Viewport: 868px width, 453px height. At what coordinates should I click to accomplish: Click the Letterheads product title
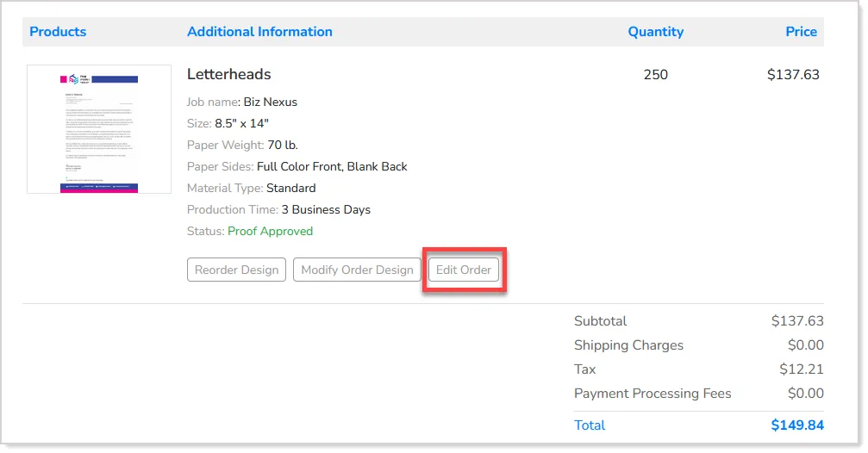pyautogui.click(x=228, y=74)
